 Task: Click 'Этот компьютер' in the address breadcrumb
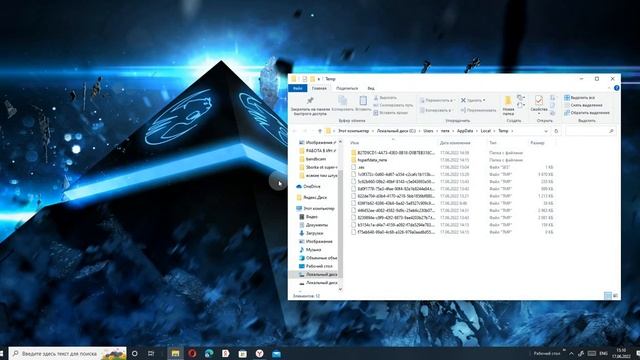[353, 131]
